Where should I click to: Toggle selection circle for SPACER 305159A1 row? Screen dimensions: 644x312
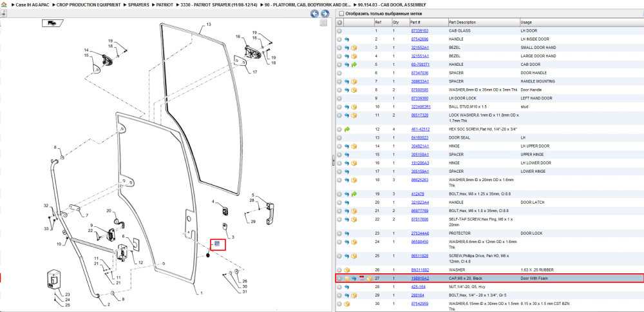click(339, 171)
